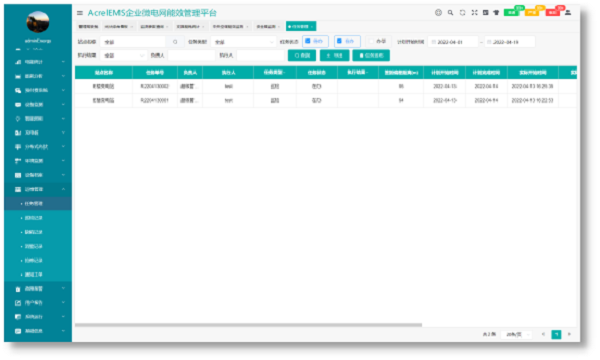The width and height of the screenshot is (600, 360).
Task: Expand the 电能统计 sidebar chevron
Action: click(x=63, y=62)
